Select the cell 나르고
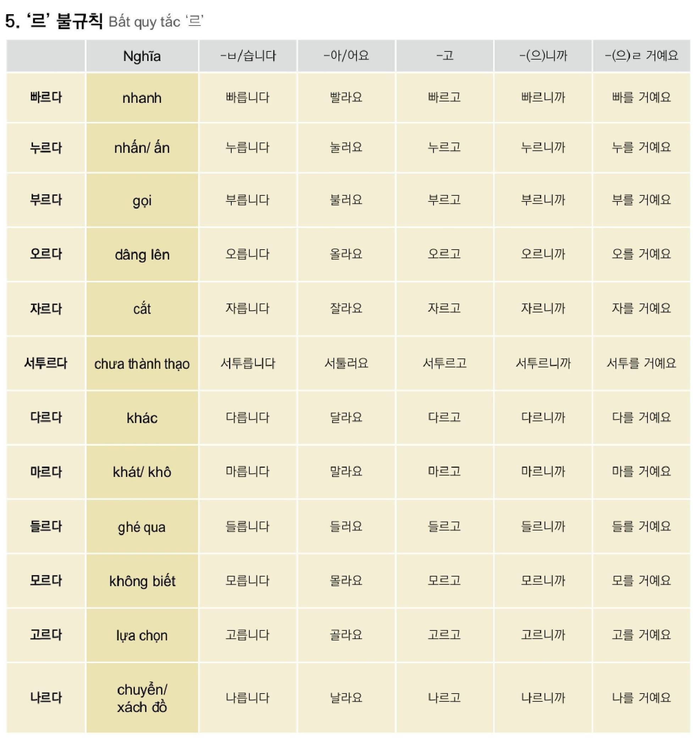 coord(444,697)
